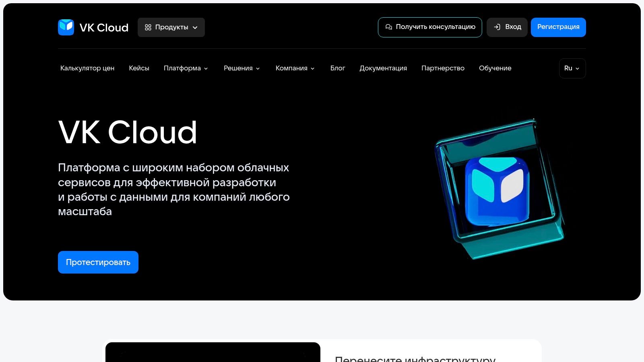The width and height of the screenshot is (644, 362).
Task: Click Получить консультацию button
Action: [430, 27]
